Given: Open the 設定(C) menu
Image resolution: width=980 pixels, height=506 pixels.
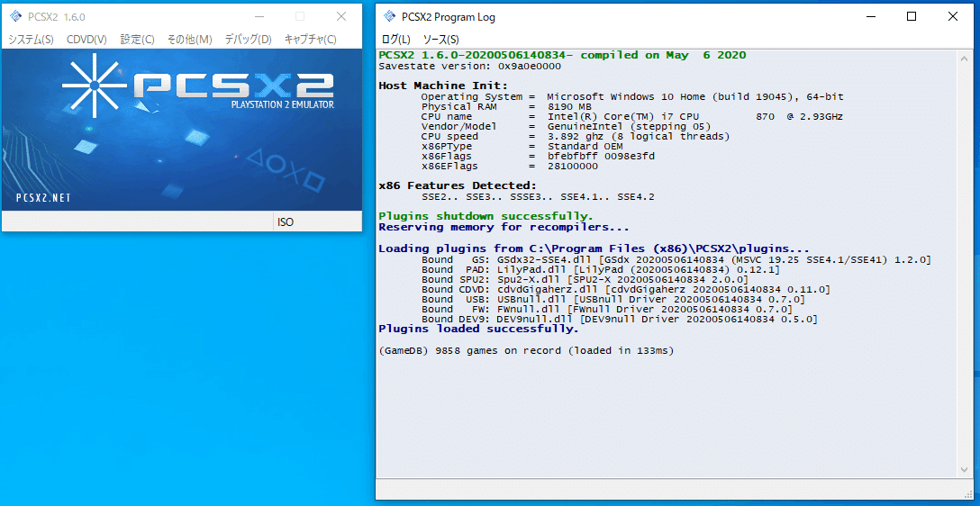Looking at the screenshot, I should coord(137,40).
